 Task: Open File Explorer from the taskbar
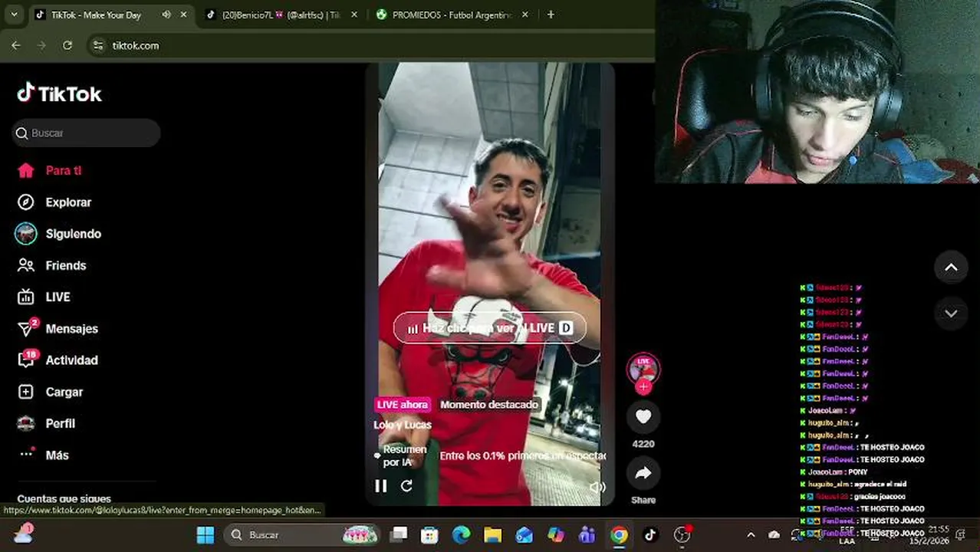pos(492,534)
